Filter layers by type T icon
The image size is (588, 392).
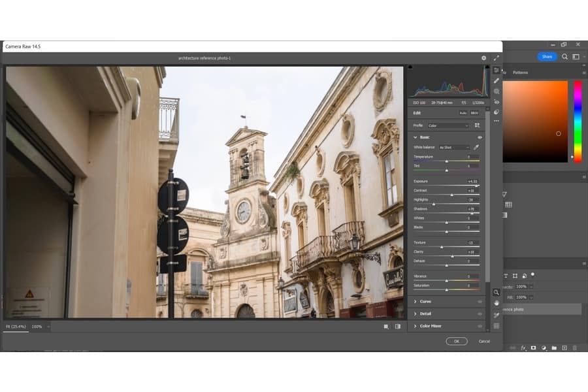coord(506,276)
